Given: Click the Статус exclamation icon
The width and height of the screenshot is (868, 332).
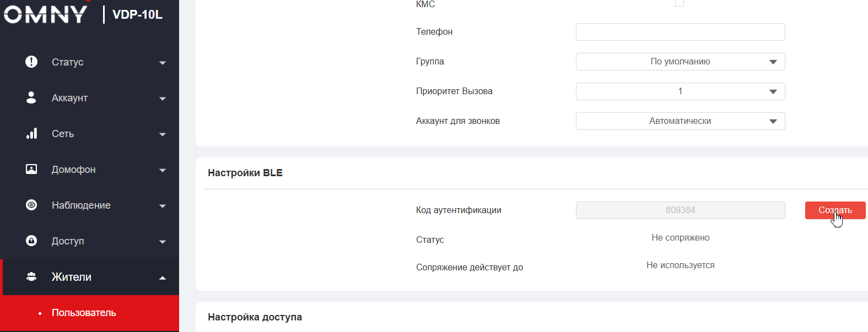Looking at the screenshot, I should click(x=31, y=62).
